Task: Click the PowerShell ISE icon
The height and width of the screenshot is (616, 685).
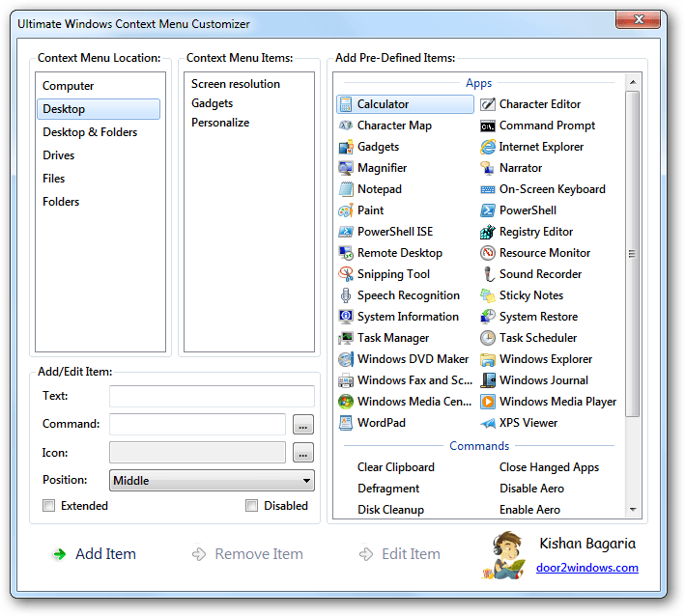Action: (346, 232)
